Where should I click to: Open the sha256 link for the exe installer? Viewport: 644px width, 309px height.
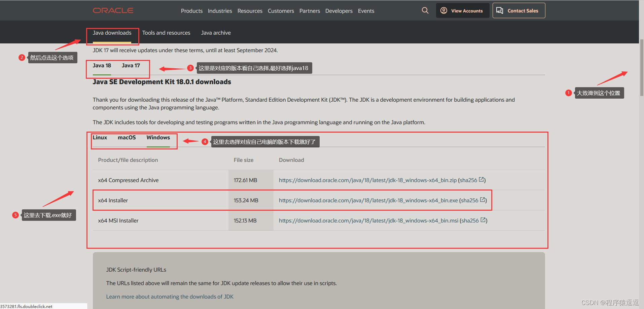[x=469, y=200]
